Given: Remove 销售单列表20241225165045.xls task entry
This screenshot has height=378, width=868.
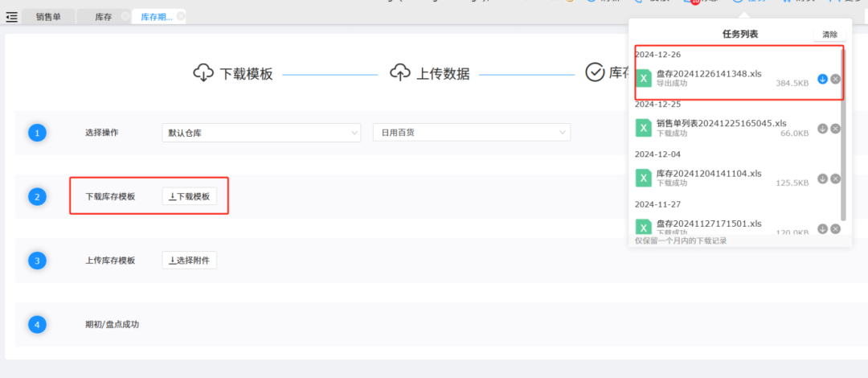Looking at the screenshot, I should coord(835,129).
